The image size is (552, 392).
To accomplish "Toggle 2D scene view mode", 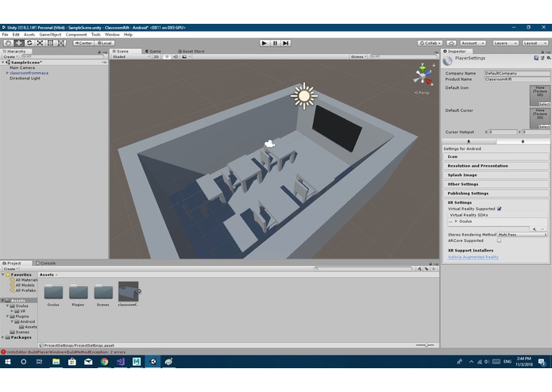I will pos(156,56).
